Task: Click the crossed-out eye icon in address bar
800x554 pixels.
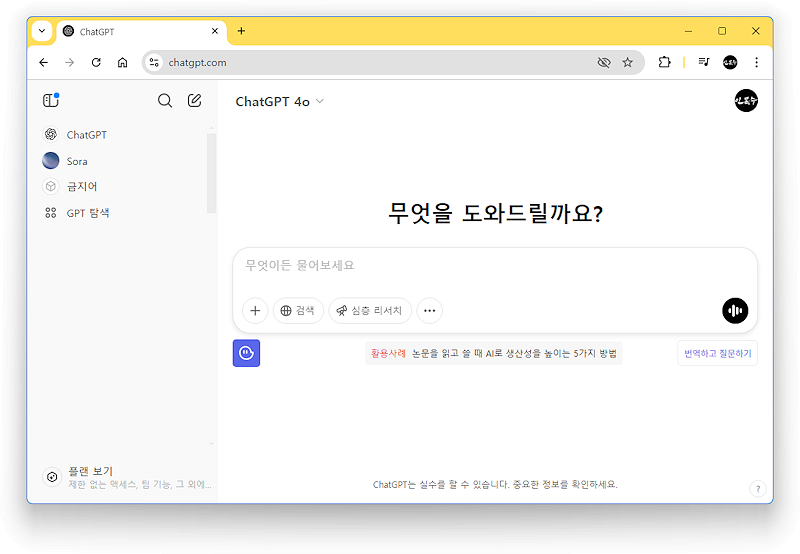Action: pyautogui.click(x=604, y=62)
